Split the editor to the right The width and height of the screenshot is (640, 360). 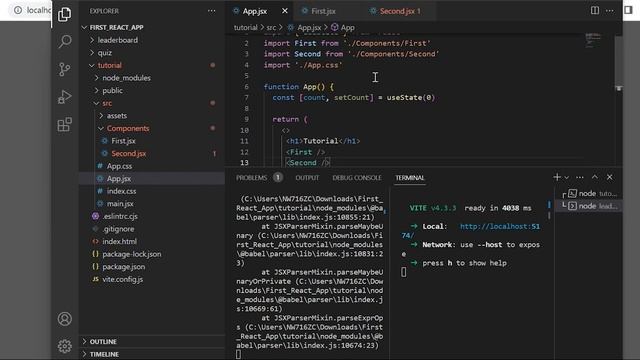pos(595,11)
